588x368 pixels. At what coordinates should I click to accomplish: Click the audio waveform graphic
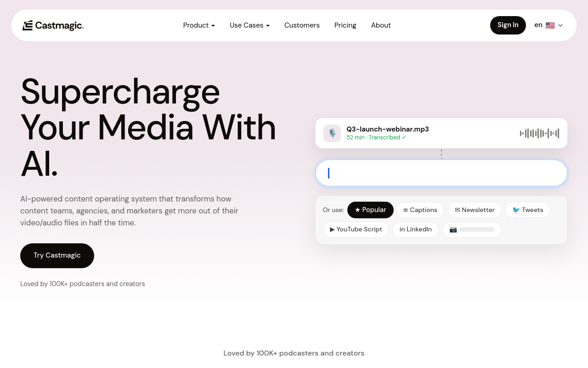[539, 133]
